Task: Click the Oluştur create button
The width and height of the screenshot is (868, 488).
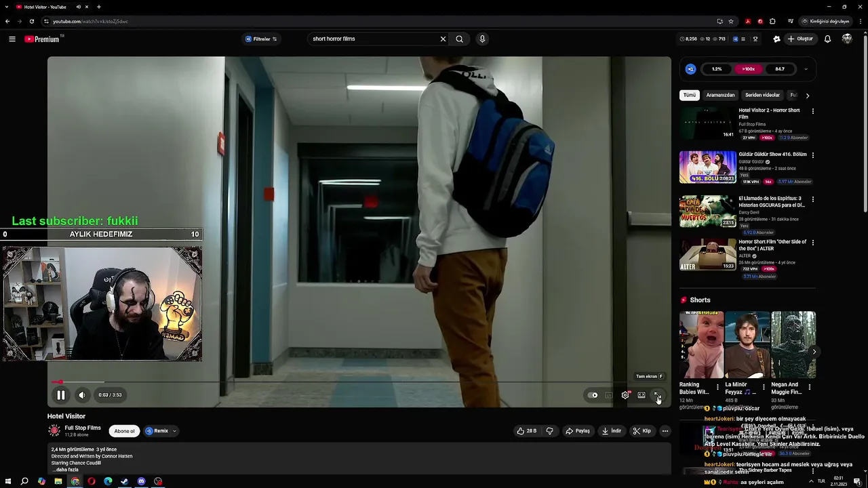Action: coord(801,39)
